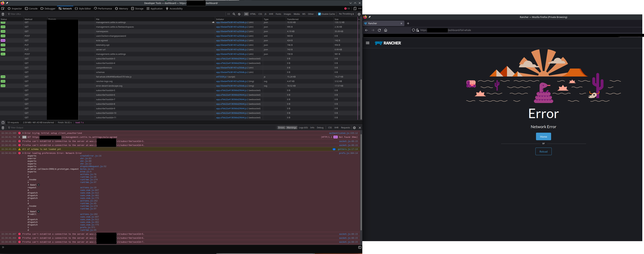Screen dimensions: 644x254
Task: Open network request search
Action: click(x=234, y=14)
